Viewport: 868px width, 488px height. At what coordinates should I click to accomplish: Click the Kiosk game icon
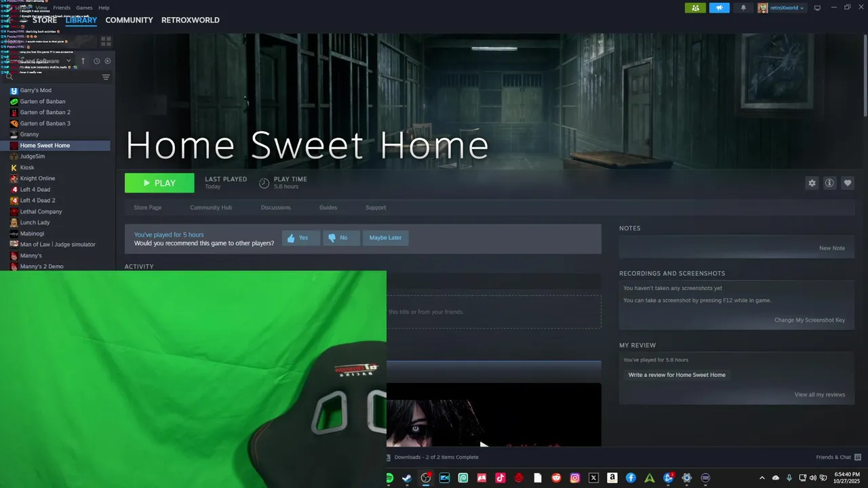pyautogui.click(x=14, y=167)
